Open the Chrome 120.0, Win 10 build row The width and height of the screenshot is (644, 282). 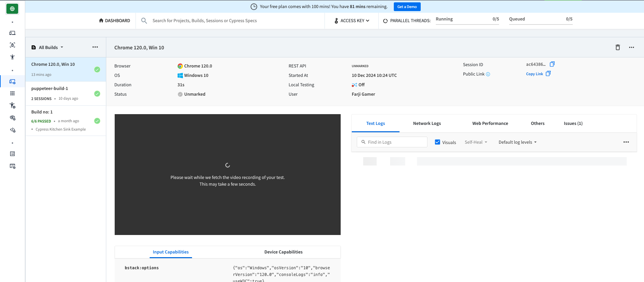tap(66, 69)
